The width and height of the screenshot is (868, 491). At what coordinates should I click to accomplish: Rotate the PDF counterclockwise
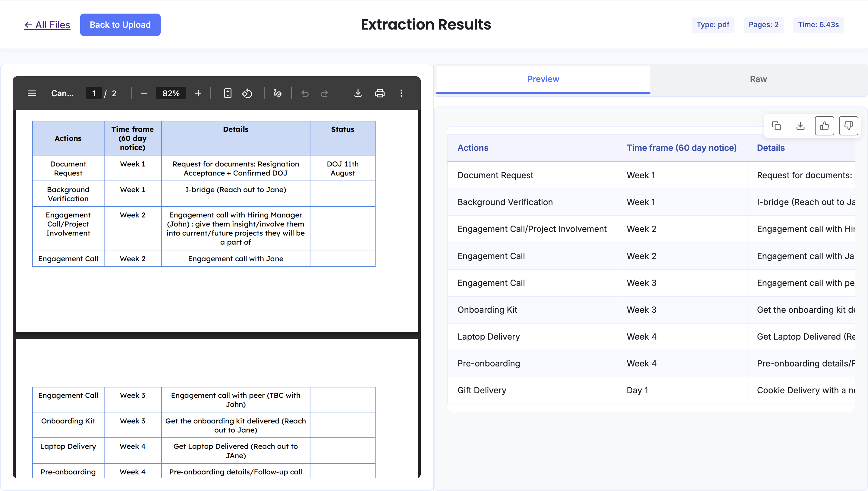click(247, 93)
